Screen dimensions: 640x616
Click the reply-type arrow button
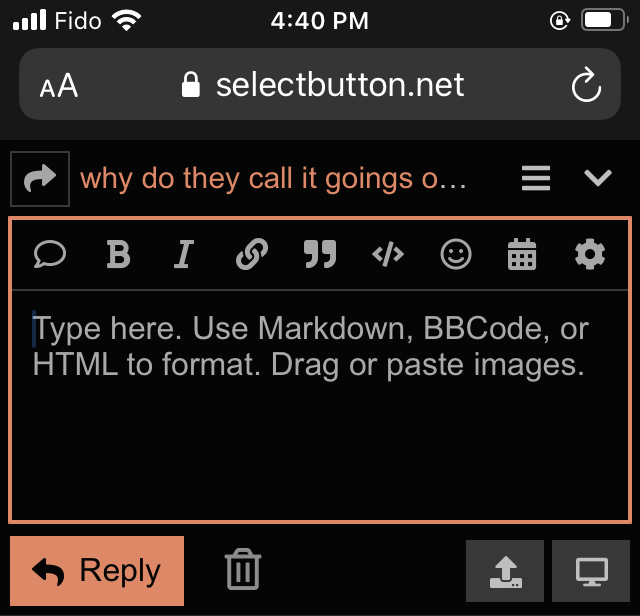[x=40, y=179]
